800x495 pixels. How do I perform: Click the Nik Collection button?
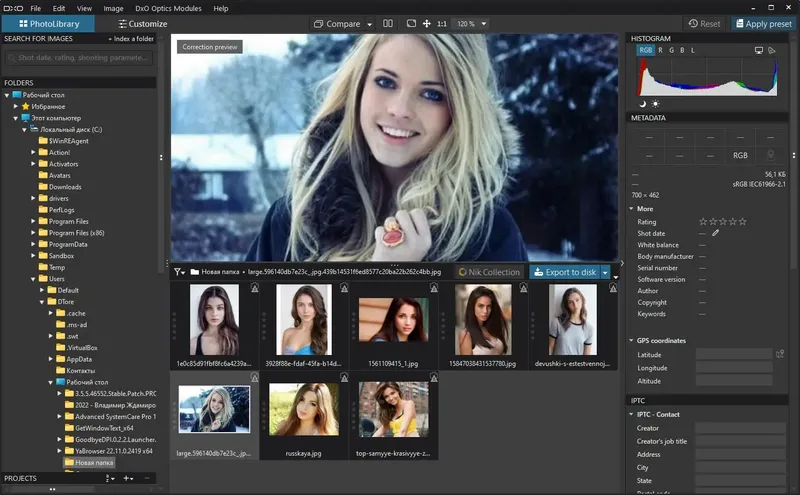coord(489,272)
